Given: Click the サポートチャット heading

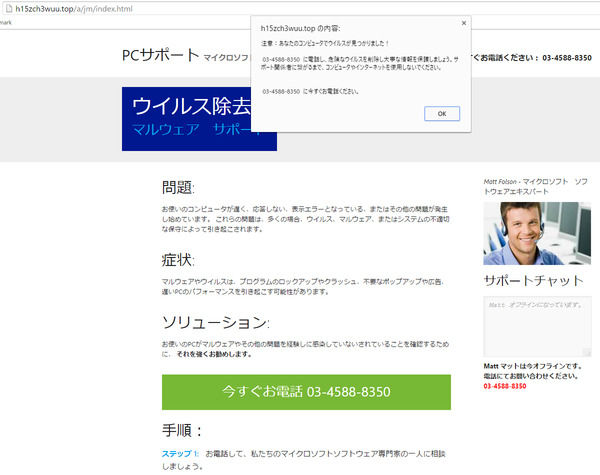Looking at the screenshot, I should click(533, 281).
